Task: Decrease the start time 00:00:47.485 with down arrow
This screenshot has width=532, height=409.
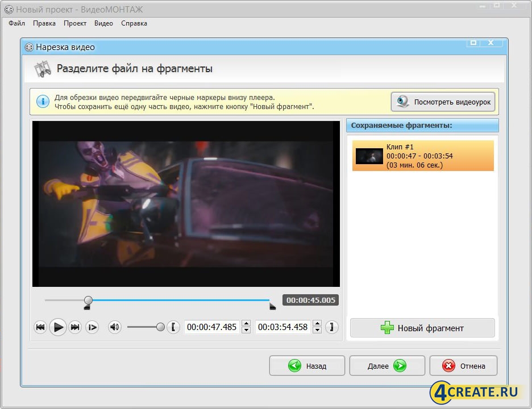Action: (x=246, y=330)
